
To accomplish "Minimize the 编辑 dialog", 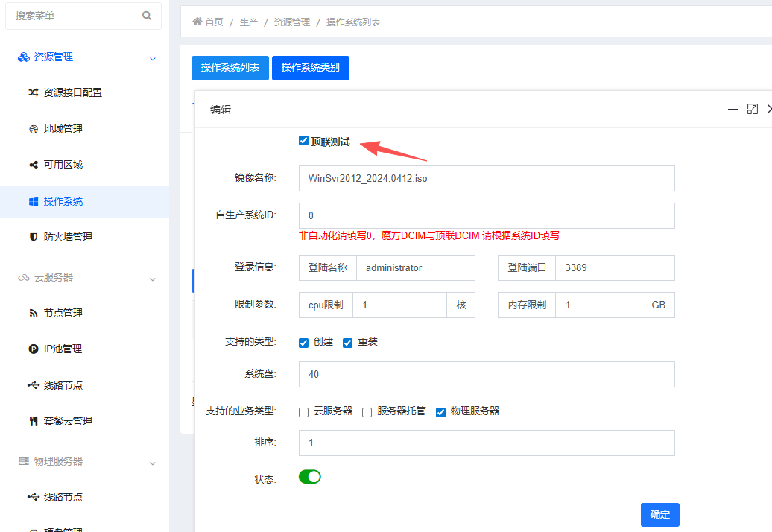I will click(x=733, y=110).
